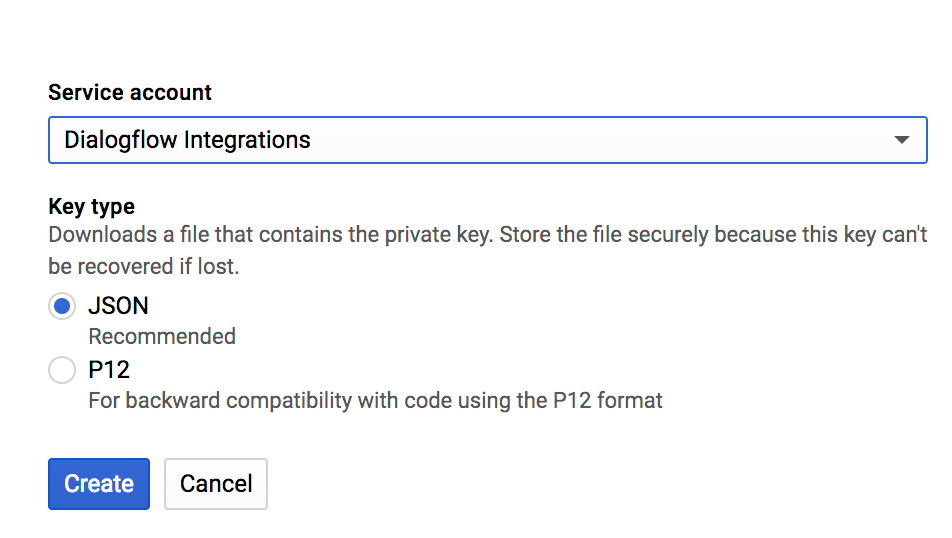
Task: Toggle the blue filled JSON radio circle
Action: (62, 306)
